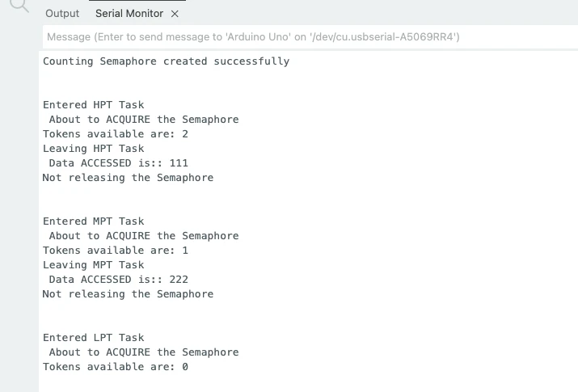This screenshot has width=578, height=392.
Task: Click 'Not releasing the Semaphore' after data 111
Action: click(128, 178)
